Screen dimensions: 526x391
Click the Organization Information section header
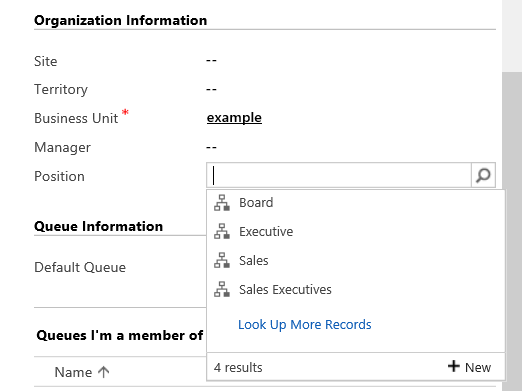click(x=120, y=20)
